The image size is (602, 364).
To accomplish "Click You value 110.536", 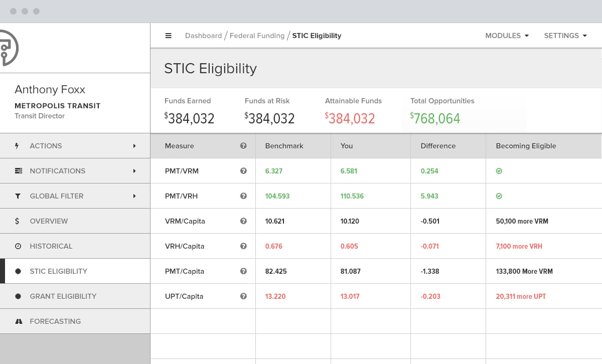I will [x=352, y=196].
